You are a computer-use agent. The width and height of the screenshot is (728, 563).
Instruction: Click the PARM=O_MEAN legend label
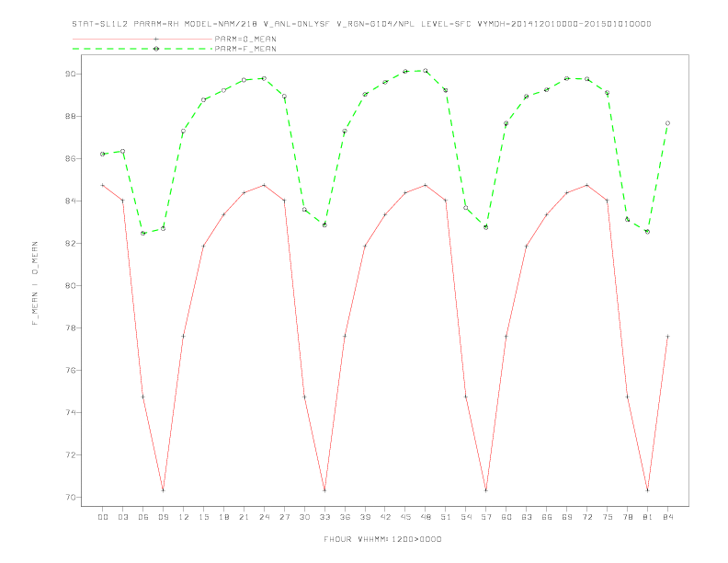(245, 39)
